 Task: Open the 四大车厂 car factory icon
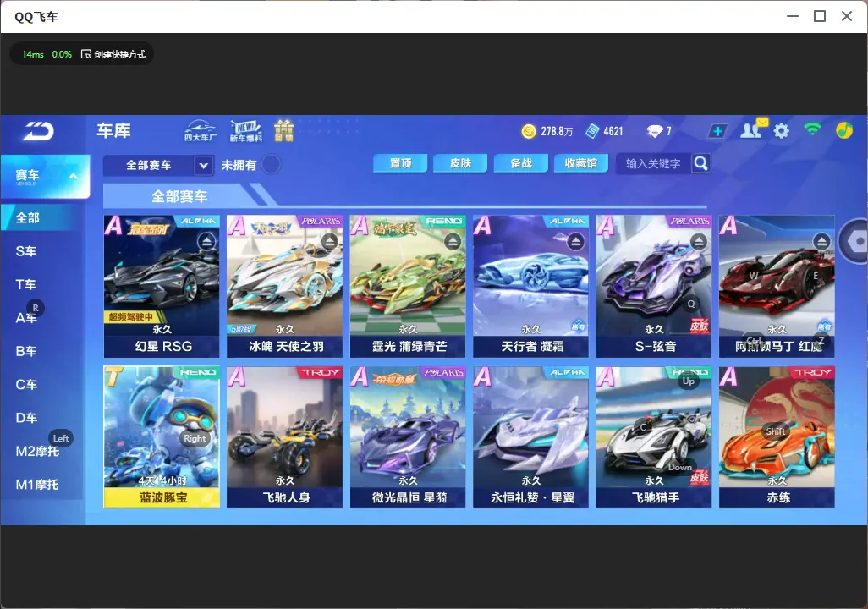tap(201, 130)
